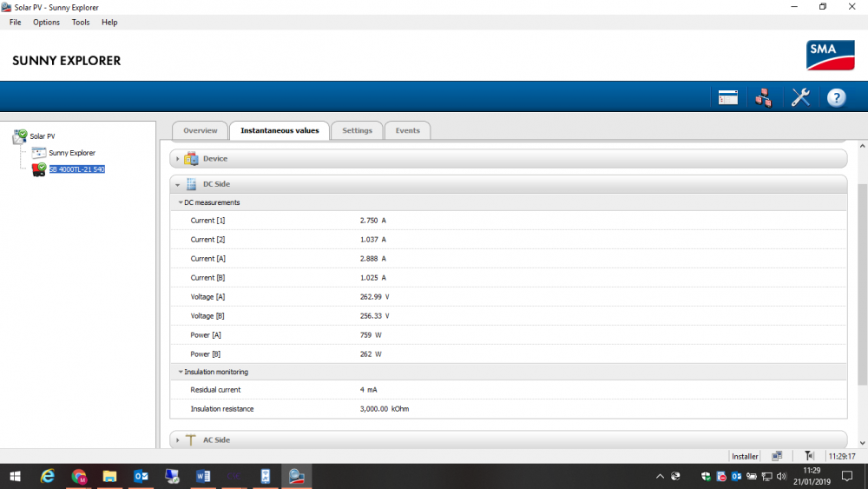Image resolution: width=868 pixels, height=489 pixels.
Task: Click the scrollbar up arrow
Action: [862, 146]
